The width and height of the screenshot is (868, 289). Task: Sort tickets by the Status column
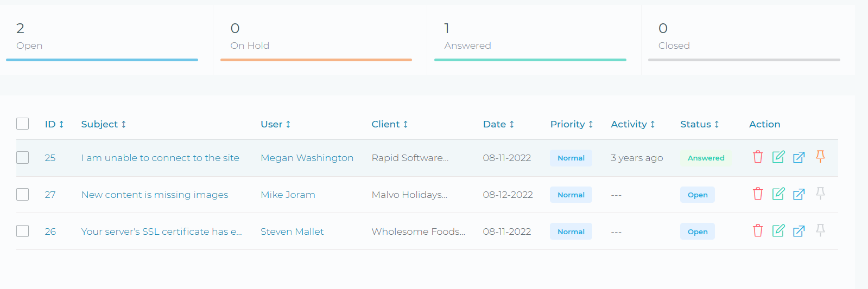(x=700, y=124)
